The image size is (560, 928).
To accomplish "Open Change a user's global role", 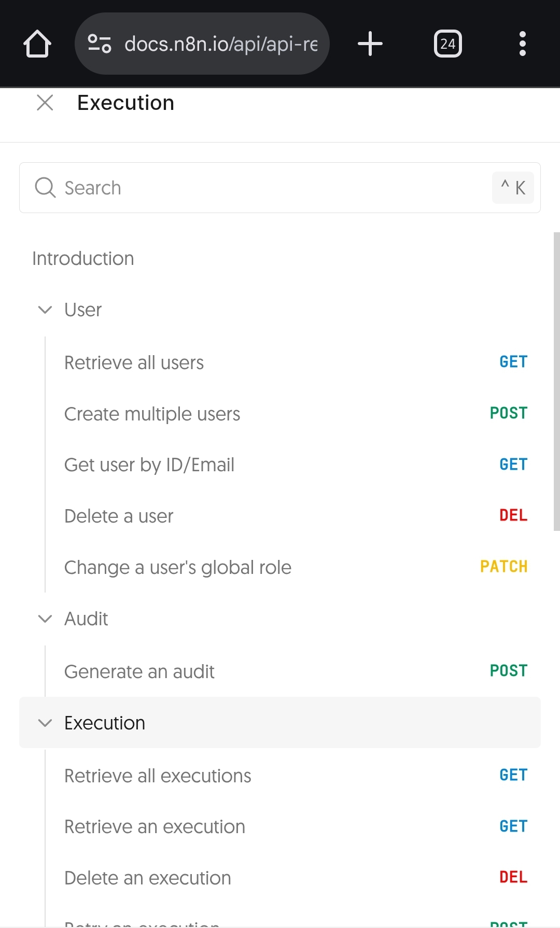I will coord(178,568).
